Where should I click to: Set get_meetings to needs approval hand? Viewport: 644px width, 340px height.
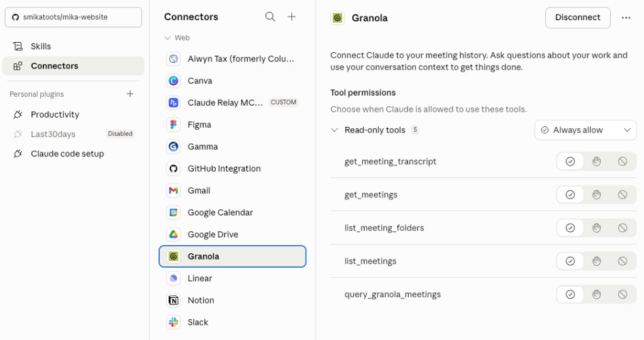596,195
